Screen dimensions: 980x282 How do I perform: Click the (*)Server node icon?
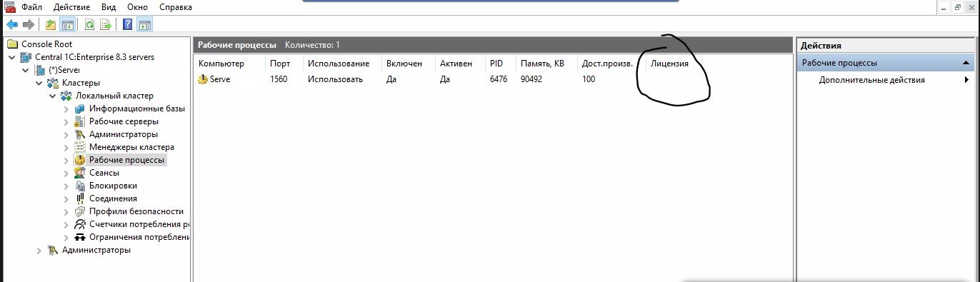(x=40, y=70)
